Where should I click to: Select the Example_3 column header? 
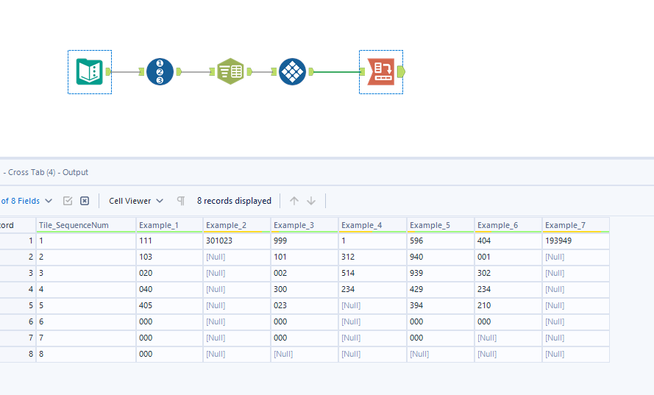click(x=304, y=225)
